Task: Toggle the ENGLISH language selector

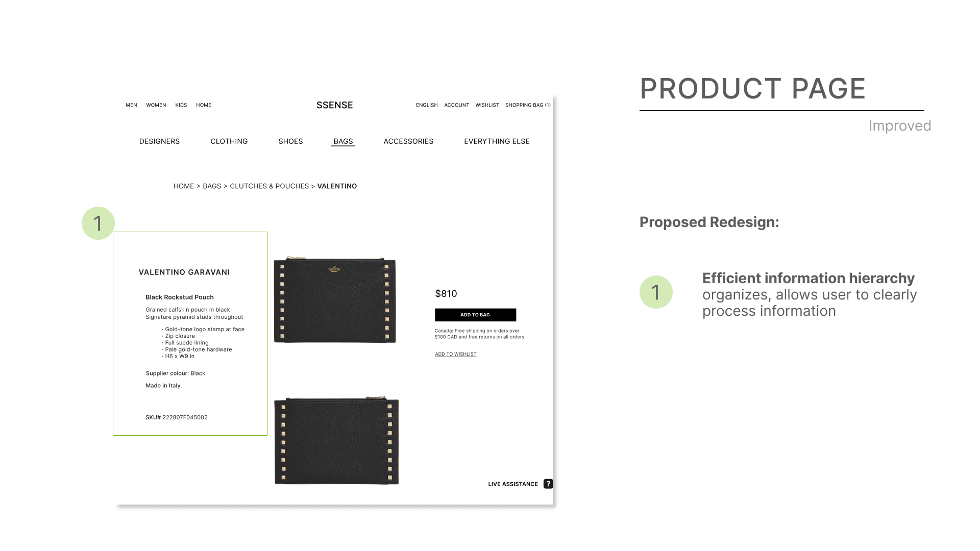Action: (x=426, y=105)
